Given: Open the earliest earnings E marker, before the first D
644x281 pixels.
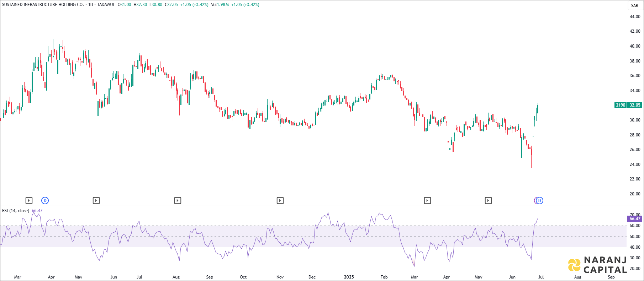Looking at the screenshot, I should click(x=29, y=201).
